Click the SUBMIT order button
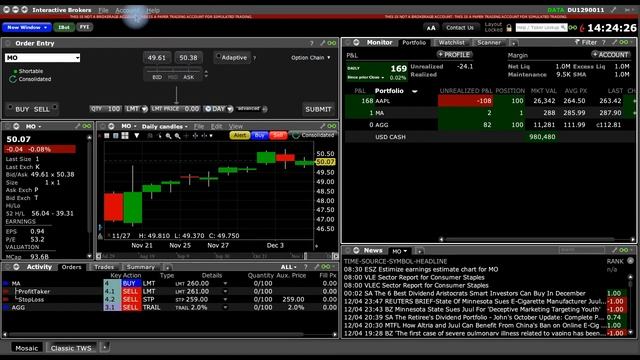640x360 pixels. pos(318,109)
